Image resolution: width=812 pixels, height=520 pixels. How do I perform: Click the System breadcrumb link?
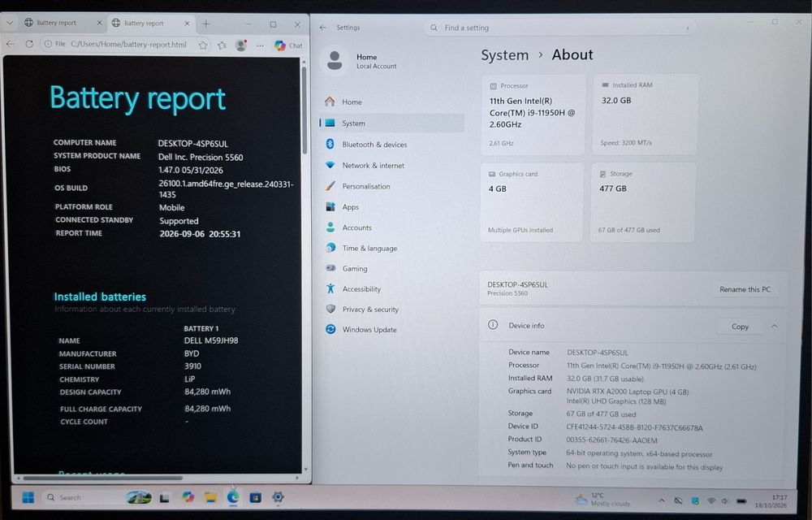point(504,55)
